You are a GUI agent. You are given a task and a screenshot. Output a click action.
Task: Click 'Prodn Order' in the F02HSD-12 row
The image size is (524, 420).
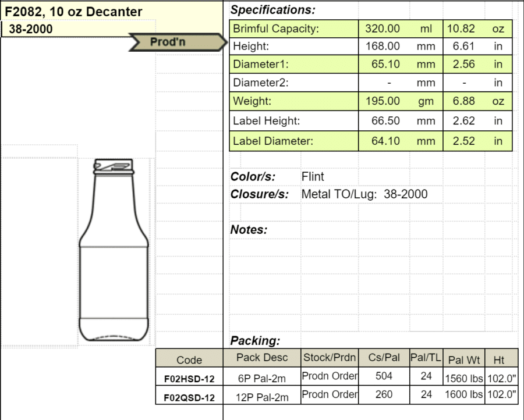[x=330, y=376]
